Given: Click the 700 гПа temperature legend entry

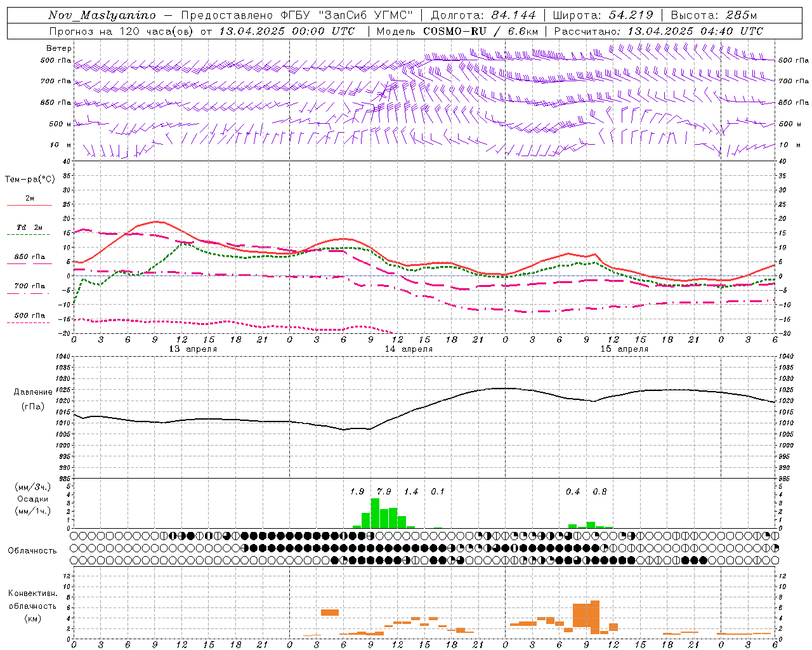Looking at the screenshot, I should (29, 286).
